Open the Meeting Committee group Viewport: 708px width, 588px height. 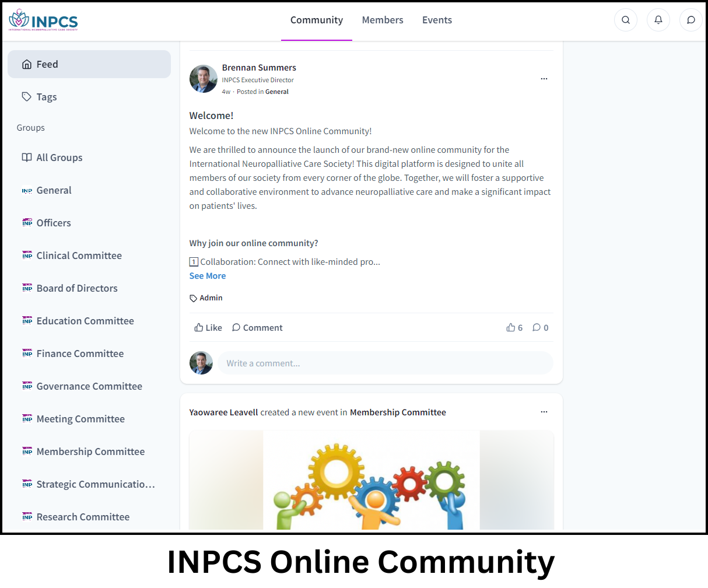click(89, 419)
